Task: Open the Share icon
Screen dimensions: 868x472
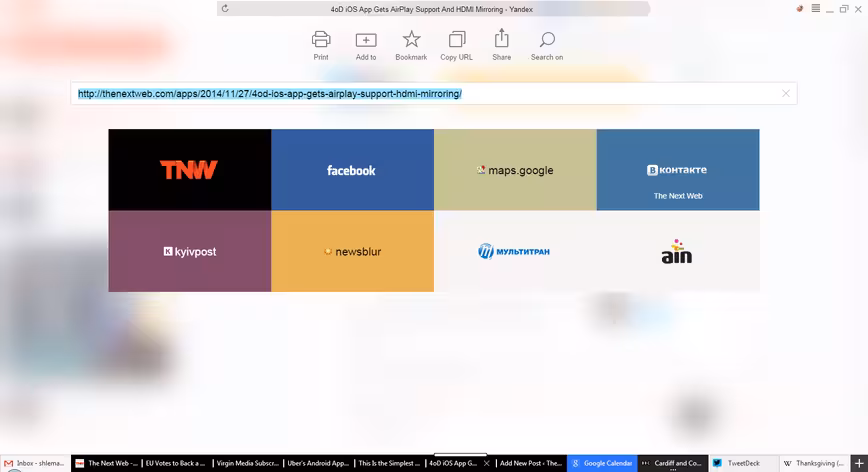Action: (x=502, y=38)
